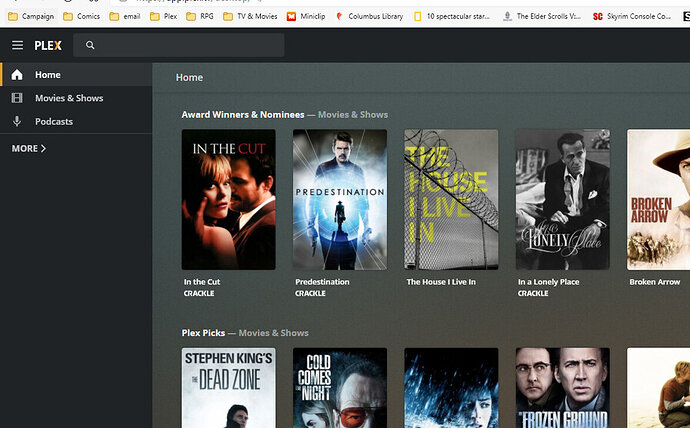Click CRACKLE label under In a Lonely Place
The width and height of the screenshot is (690, 428).
click(533, 293)
